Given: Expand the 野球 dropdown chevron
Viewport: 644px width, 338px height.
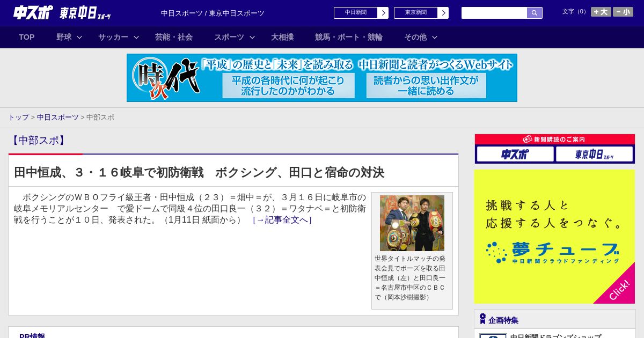Looking at the screenshot, I should click(x=79, y=37).
